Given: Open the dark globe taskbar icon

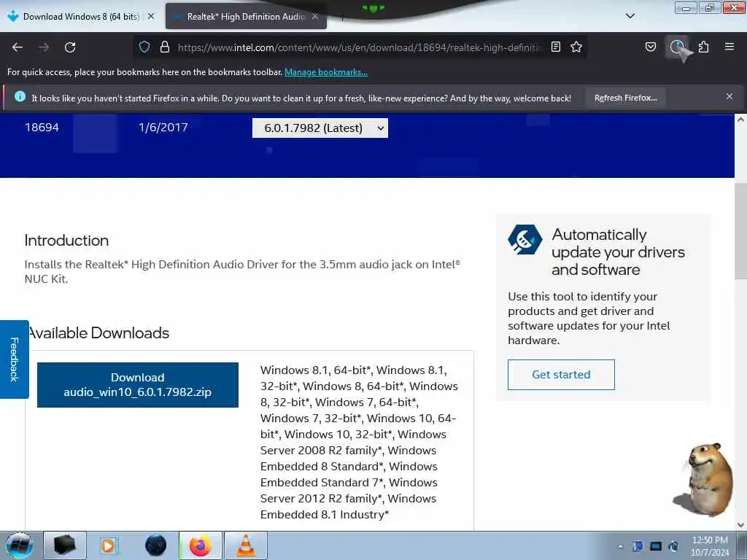Looking at the screenshot, I should (x=155, y=545).
